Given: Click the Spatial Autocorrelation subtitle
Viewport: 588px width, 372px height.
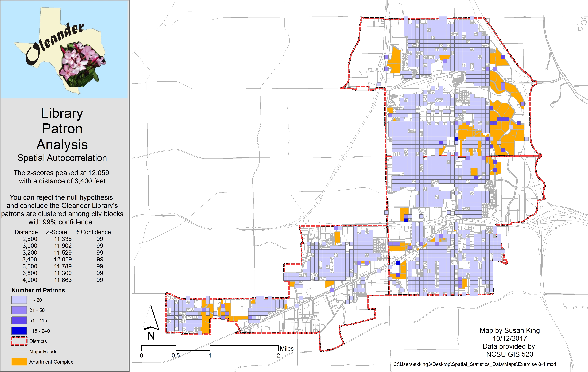Looking at the screenshot, I should (62, 158).
